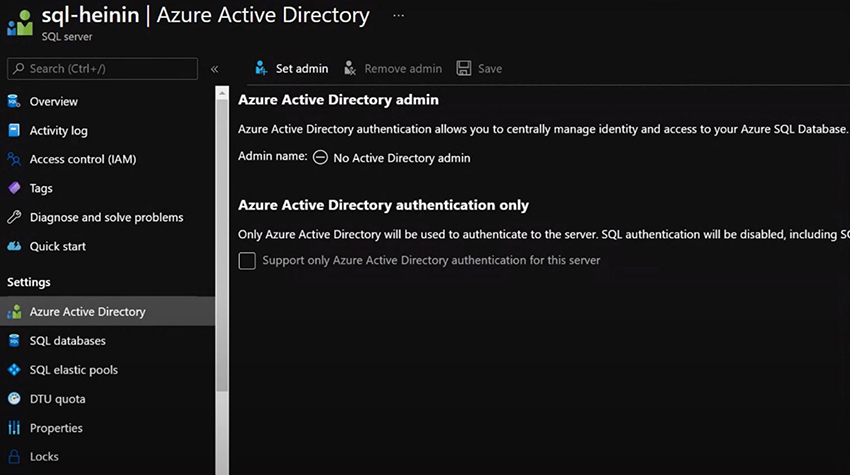
Task: Open the Properties menu item
Action: [56, 428]
